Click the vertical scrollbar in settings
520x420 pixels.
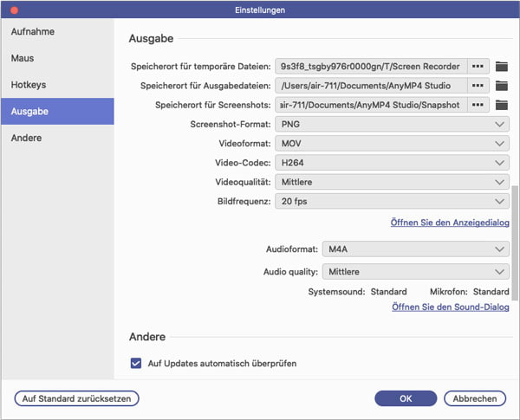tap(516, 242)
